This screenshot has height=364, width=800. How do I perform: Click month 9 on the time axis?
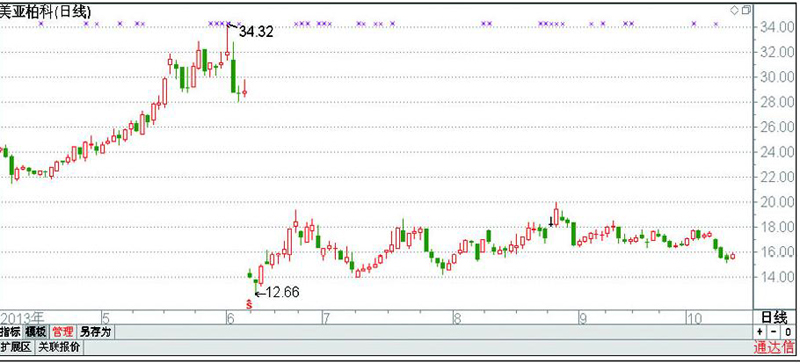tap(582, 319)
